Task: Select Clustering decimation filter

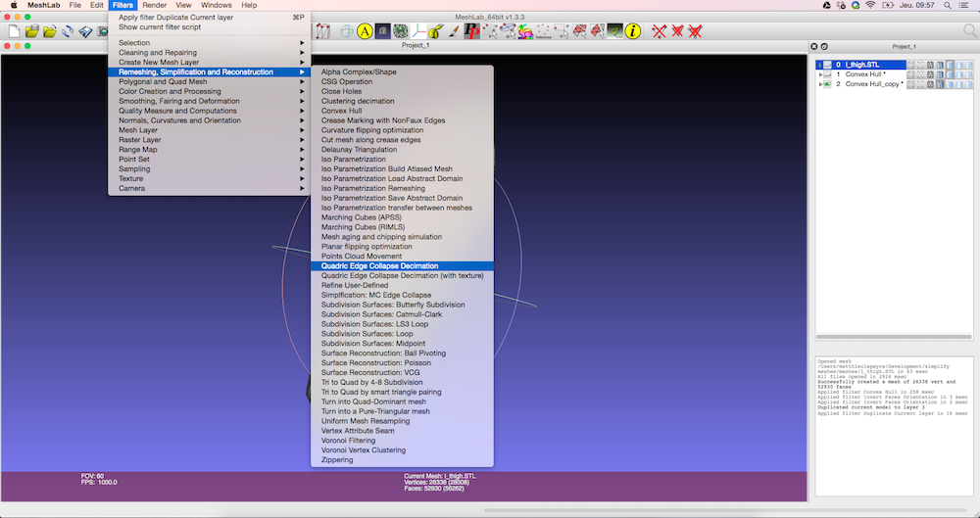Action: coord(402,101)
